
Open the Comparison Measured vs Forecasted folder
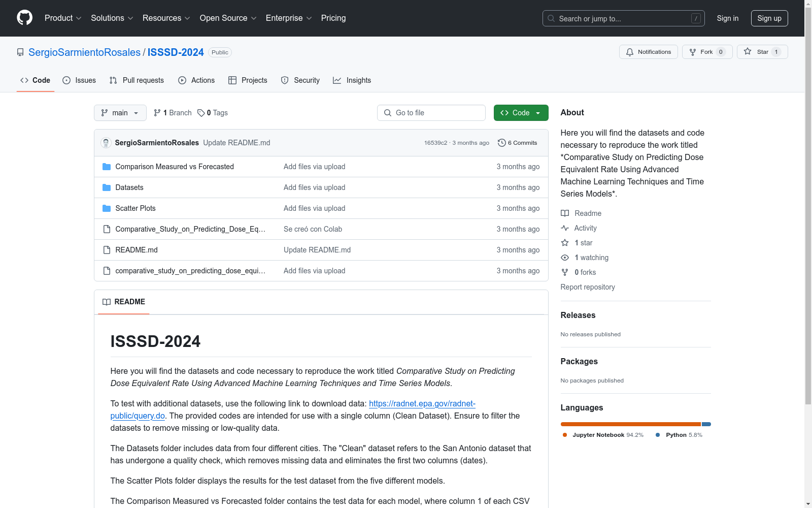175,167
